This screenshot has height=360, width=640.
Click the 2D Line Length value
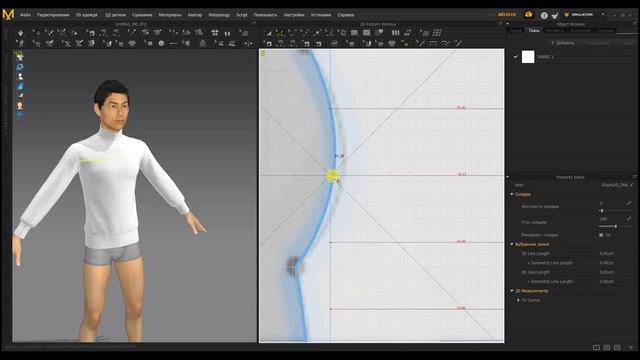(x=607, y=253)
